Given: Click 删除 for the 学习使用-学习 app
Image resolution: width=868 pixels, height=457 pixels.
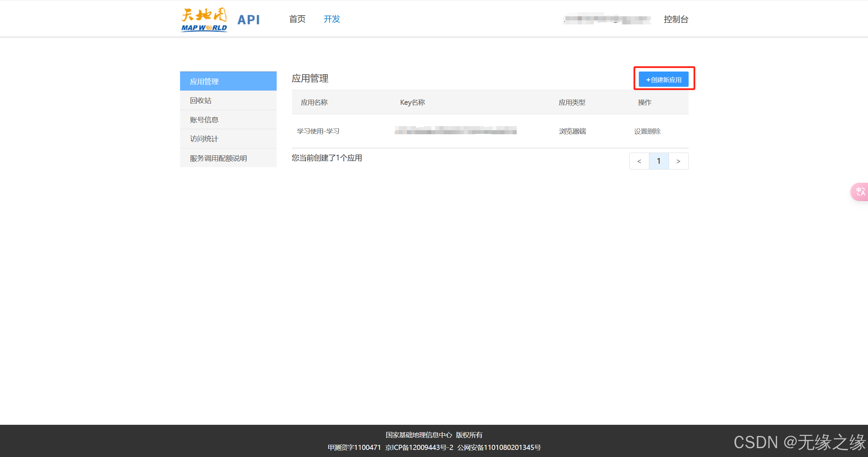Looking at the screenshot, I should pos(654,131).
